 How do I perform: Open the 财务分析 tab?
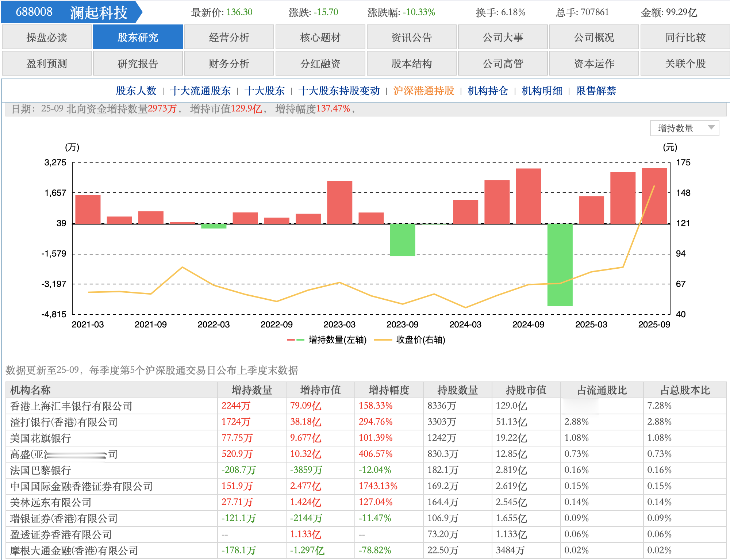[x=229, y=64]
